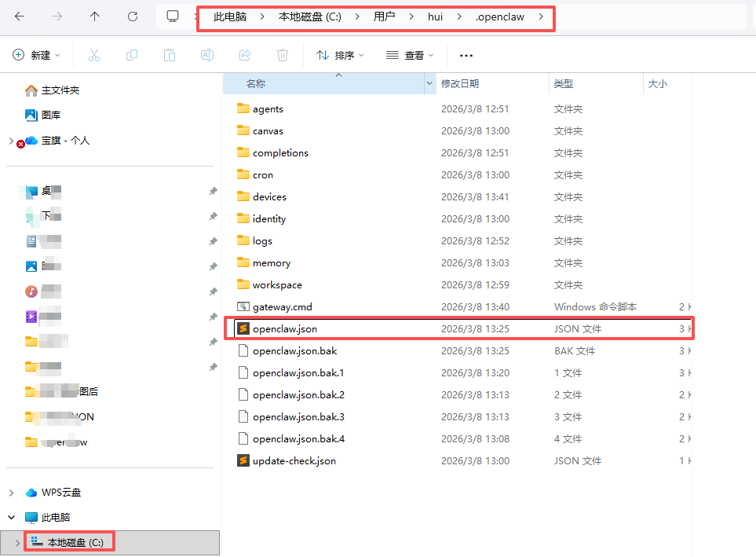Expand the WPS云盘 tree node
Screen dimensions: 756x557
(11, 493)
